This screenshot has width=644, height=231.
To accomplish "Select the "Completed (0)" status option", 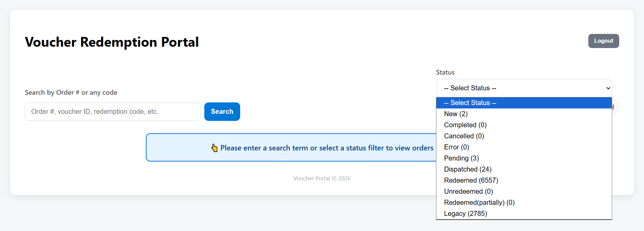I will 465,125.
